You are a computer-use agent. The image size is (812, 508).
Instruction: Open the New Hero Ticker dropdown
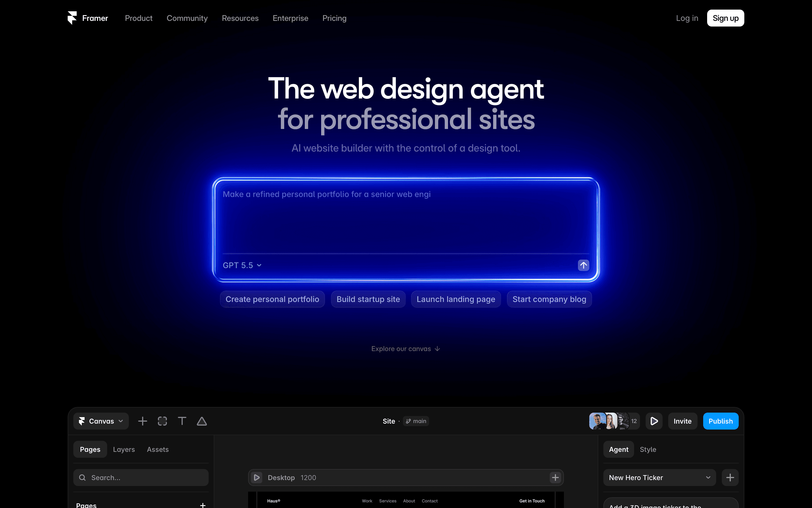[x=660, y=478]
